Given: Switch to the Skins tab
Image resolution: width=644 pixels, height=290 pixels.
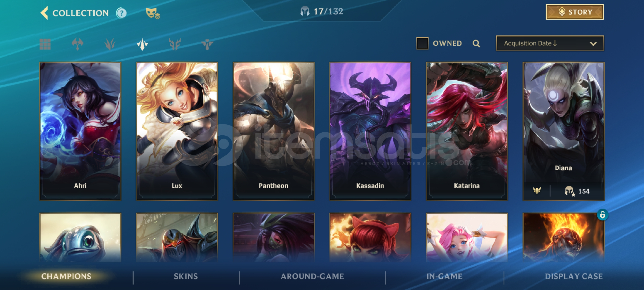Looking at the screenshot, I should click(186, 276).
